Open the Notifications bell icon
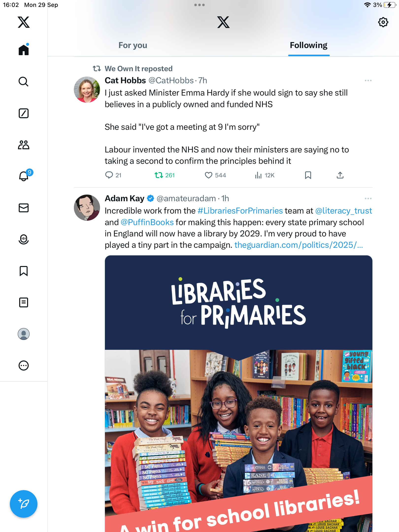Viewport: 399px width, 532px height. click(24, 176)
